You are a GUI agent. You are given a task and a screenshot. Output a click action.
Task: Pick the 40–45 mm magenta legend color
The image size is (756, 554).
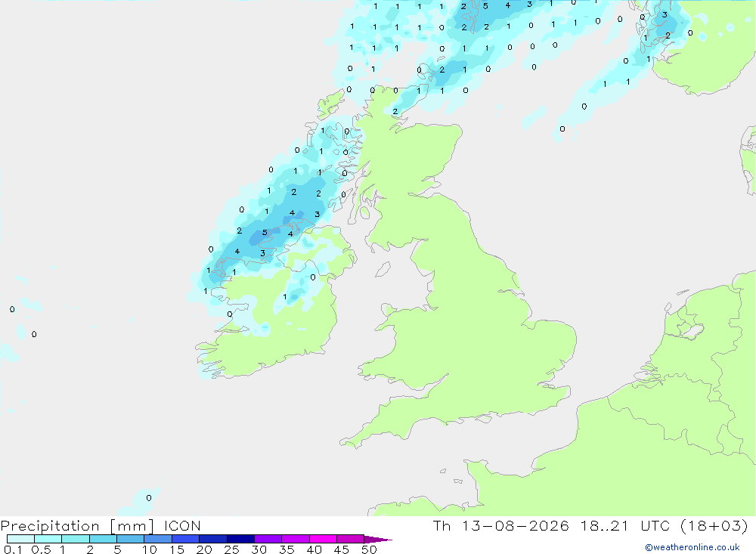point(323,539)
